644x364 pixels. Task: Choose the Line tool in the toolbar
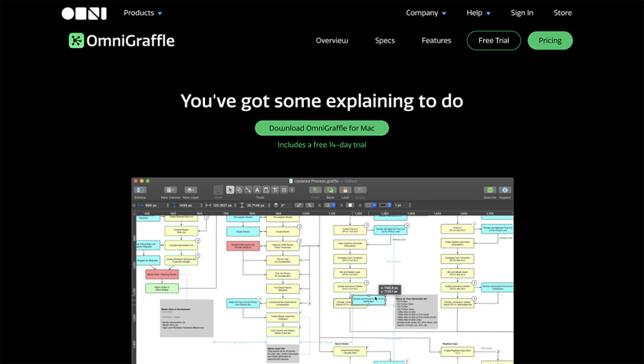pyautogui.click(x=247, y=189)
